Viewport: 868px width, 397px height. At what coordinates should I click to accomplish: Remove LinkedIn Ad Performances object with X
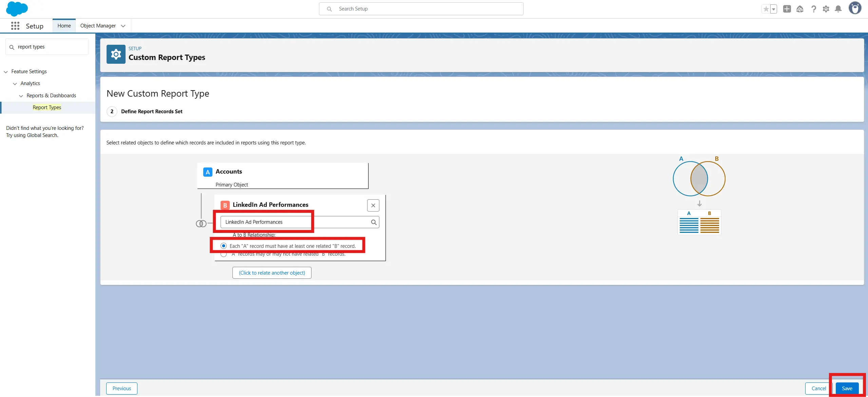tap(373, 205)
